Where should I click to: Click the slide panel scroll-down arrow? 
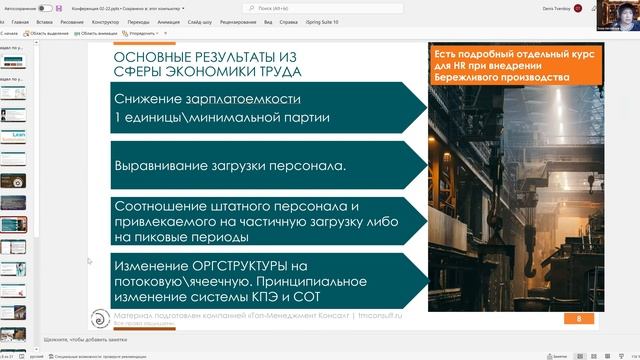(36, 349)
